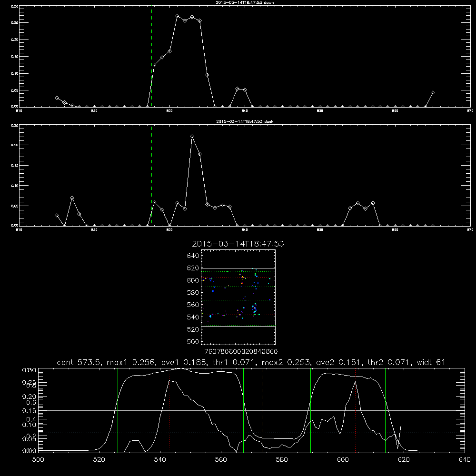This screenshot has height=476, width=476.
Task: Click left green dashed line in dawn plot
Action: point(151,56)
